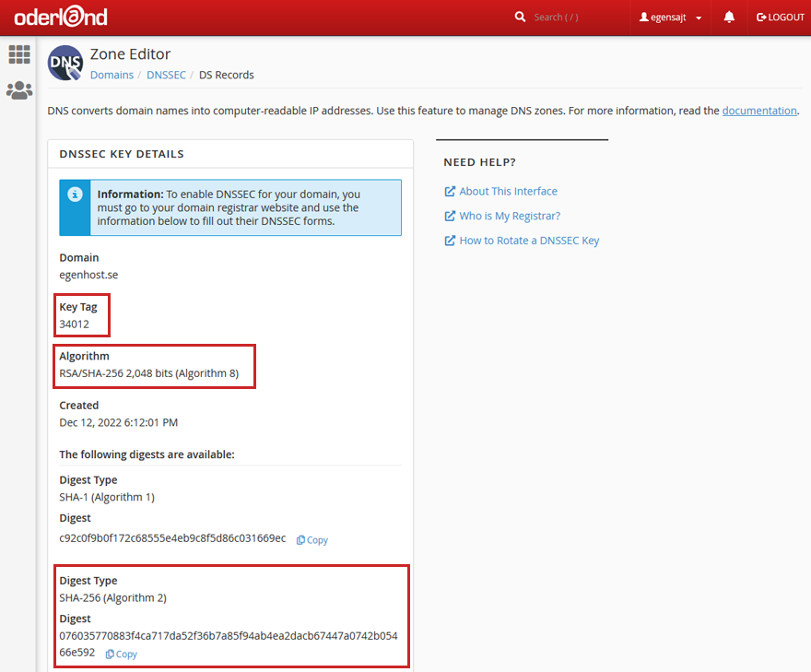
Task: Click SHA-256 (Algorithm 2) digest type
Action: coord(112,598)
